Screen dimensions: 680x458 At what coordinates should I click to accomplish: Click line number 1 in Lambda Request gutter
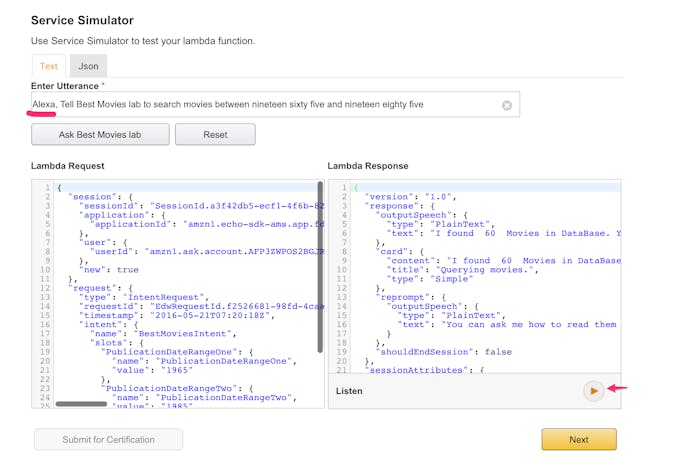46,187
